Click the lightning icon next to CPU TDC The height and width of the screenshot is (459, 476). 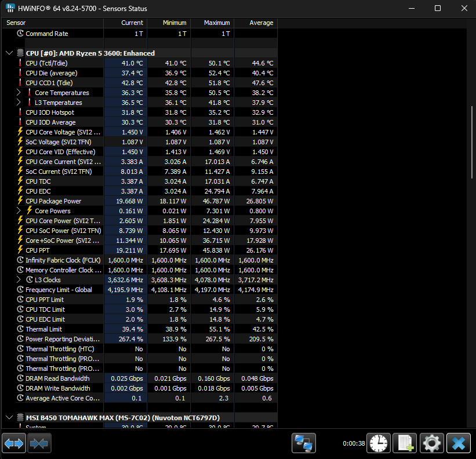click(x=20, y=181)
